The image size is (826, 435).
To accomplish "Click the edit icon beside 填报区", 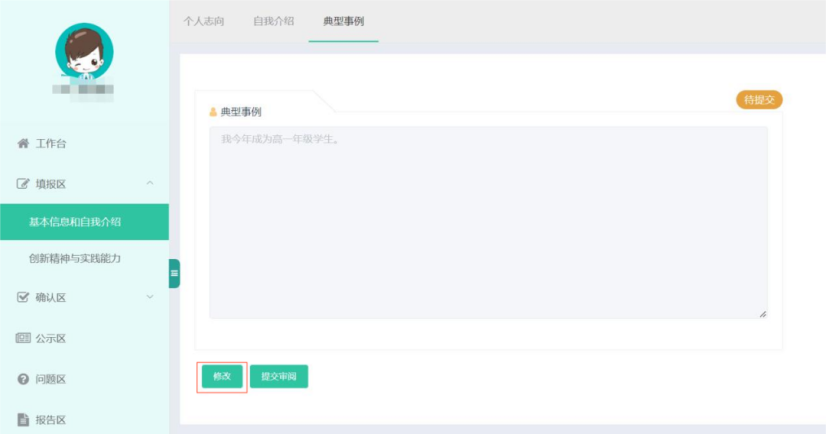I will [x=23, y=184].
